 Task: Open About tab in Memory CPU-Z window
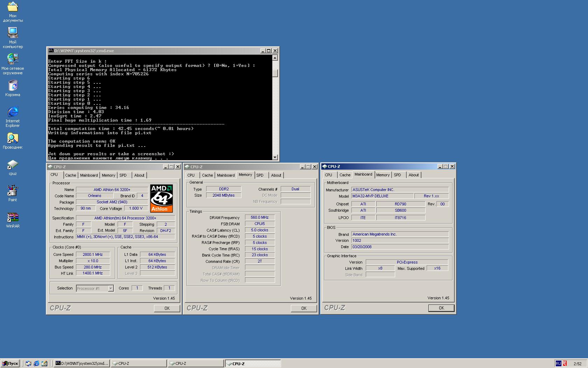click(x=276, y=175)
